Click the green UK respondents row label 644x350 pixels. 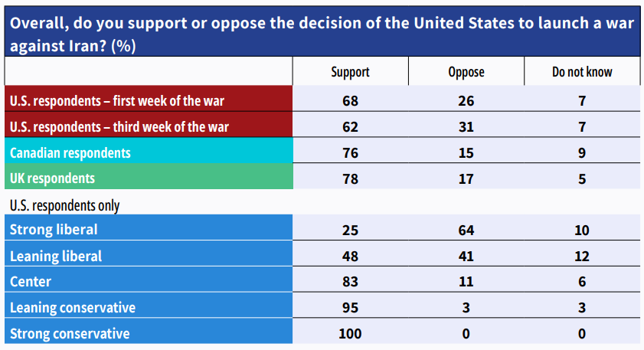click(53, 178)
